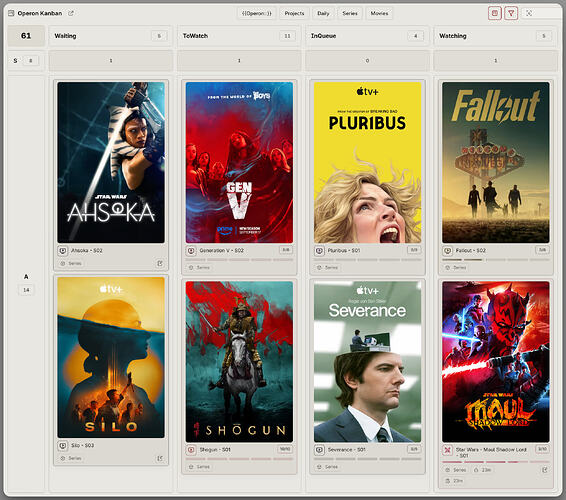This screenshot has width=566, height=500.
Task: Toggle the red filter funnel icon
Action: (x=511, y=13)
